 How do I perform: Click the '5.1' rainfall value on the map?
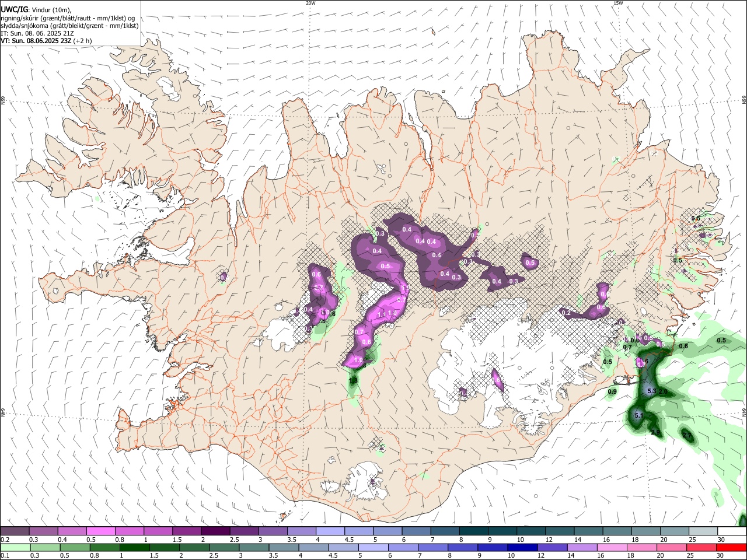coord(638,415)
